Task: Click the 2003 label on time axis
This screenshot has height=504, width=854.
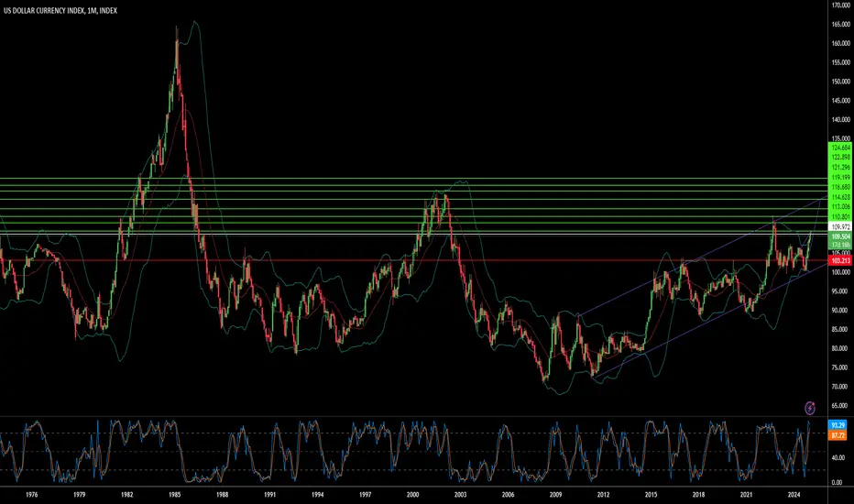Action: point(460,495)
